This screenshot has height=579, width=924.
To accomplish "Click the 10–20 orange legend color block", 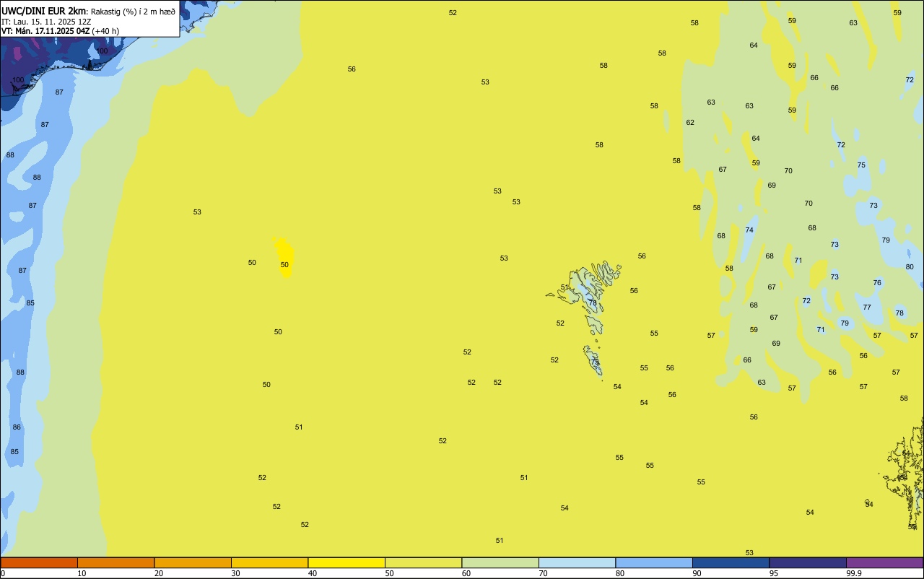I will click(x=115, y=562).
